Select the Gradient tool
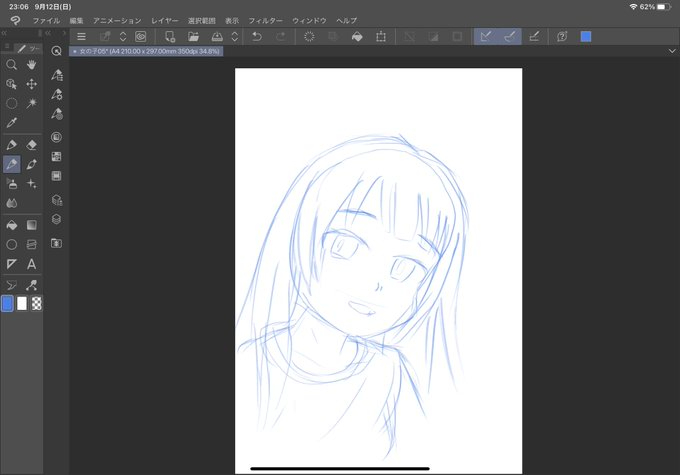The width and height of the screenshot is (680, 475). click(x=32, y=225)
